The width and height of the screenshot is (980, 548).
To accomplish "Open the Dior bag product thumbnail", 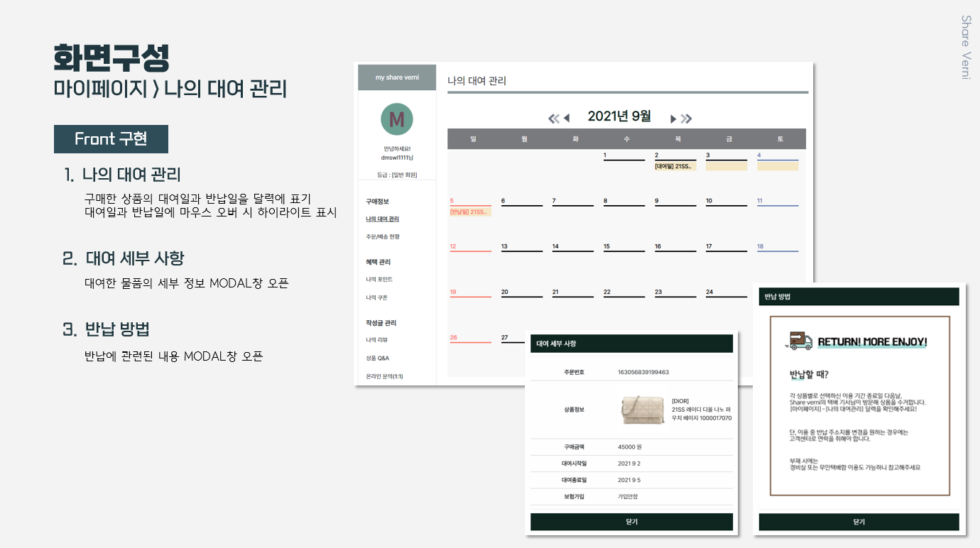I will tap(643, 410).
